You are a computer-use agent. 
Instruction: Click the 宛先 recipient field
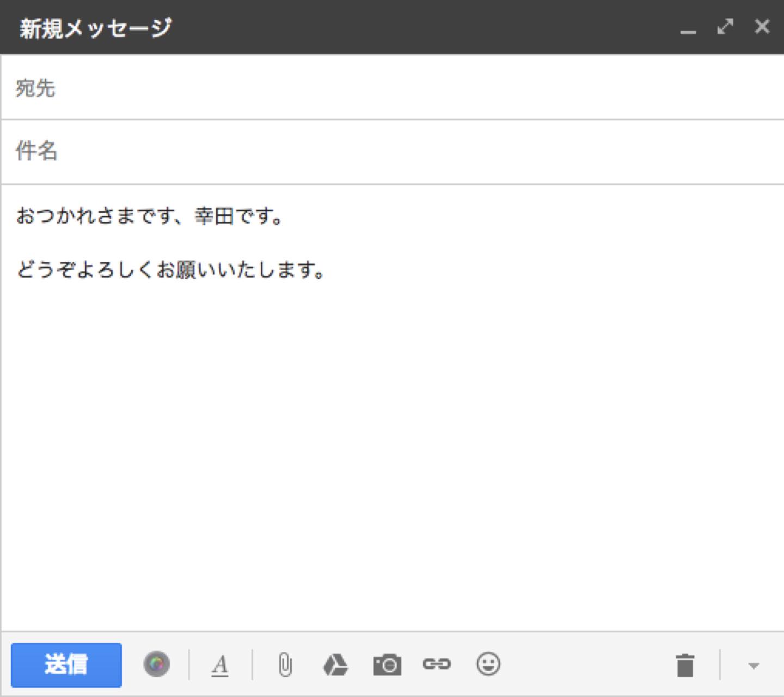(392, 88)
